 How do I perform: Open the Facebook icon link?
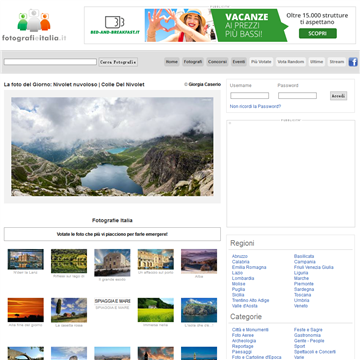[x=353, y=62]
